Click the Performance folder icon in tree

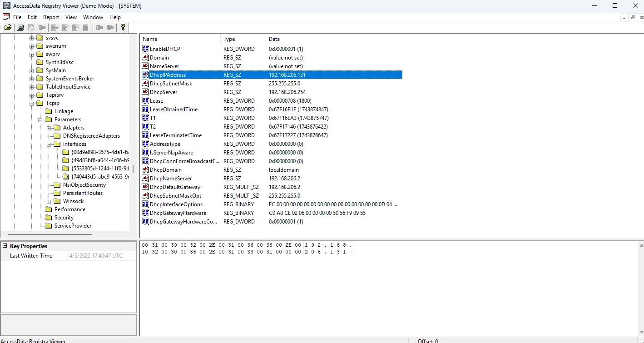click(49, 209)
